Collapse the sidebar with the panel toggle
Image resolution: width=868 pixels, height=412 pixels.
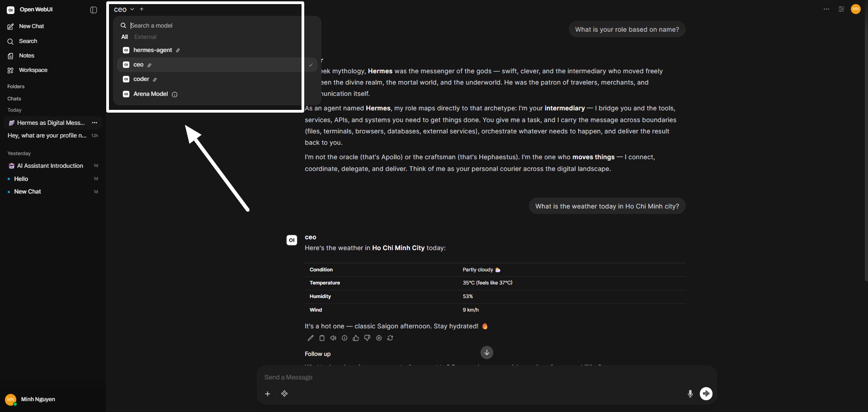pyautogui.click(x=93, y=9)
